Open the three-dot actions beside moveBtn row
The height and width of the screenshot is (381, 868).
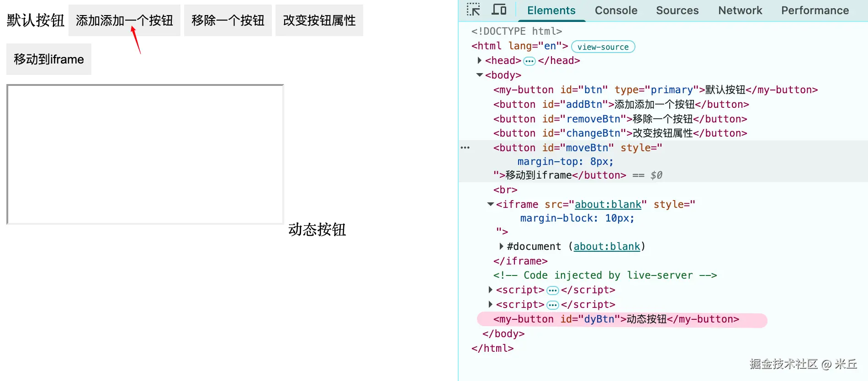(465, 148)
